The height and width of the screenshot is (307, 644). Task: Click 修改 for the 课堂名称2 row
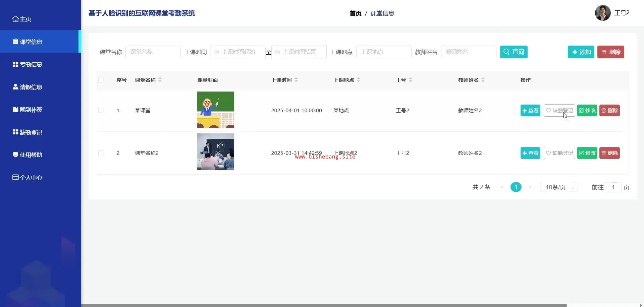click(x=587, y=153)
